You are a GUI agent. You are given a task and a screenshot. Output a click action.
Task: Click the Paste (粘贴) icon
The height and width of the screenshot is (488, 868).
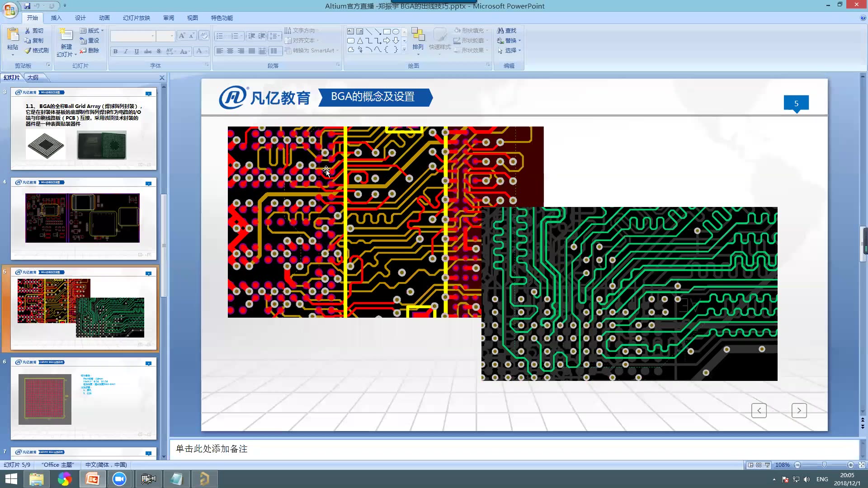click(13, 35)
